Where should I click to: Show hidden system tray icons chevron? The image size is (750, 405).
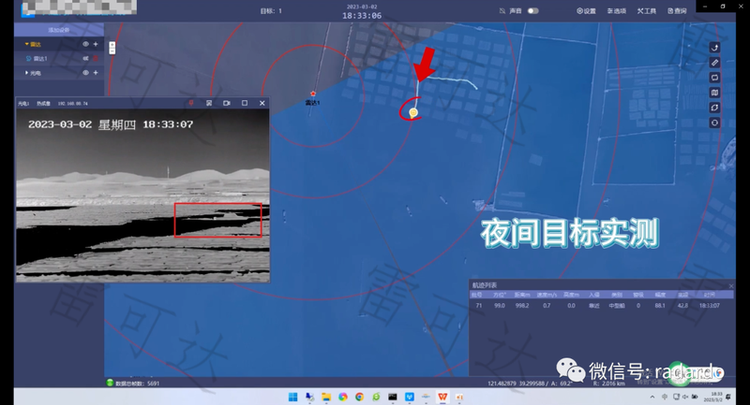pyautogui.click(x=652, y=397)
